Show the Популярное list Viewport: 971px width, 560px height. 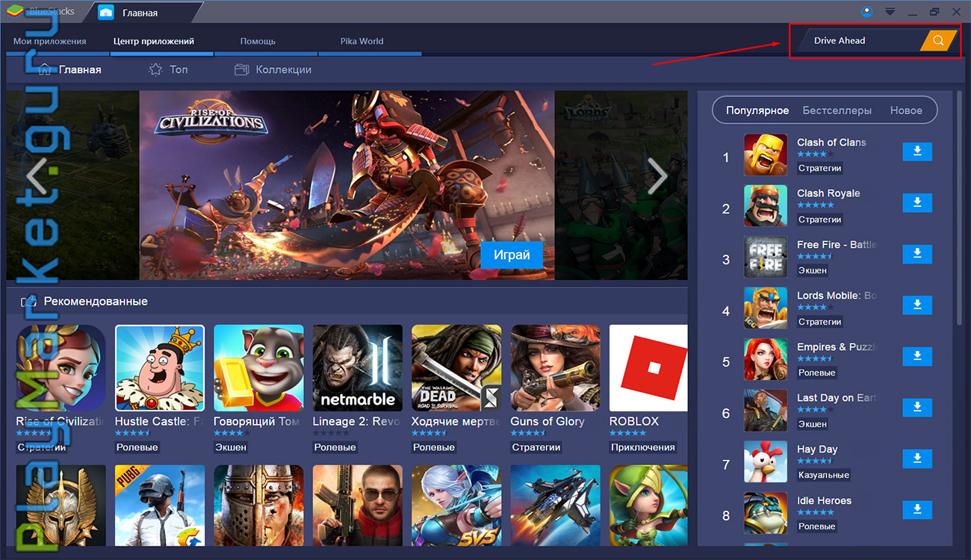pos(757,111)
